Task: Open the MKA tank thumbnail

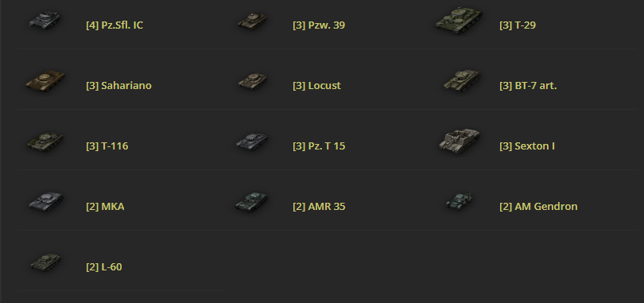Action: [x=45, y=201]
